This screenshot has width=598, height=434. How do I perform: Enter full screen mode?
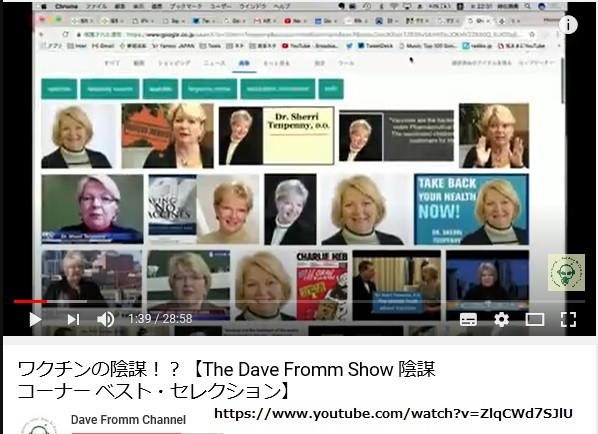[568, 319]
